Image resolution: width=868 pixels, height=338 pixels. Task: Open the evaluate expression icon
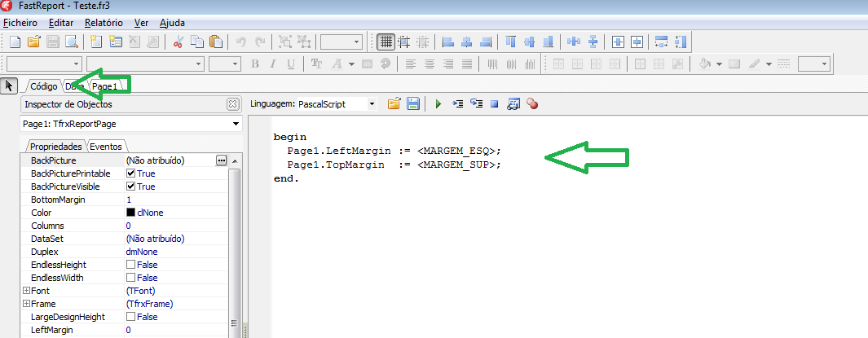click(x=513, y=103)
